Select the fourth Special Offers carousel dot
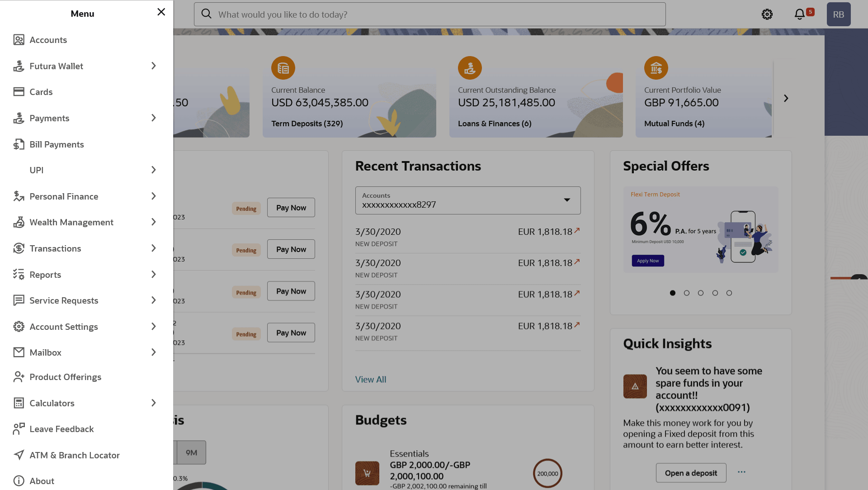Screen dimensions: 868x490 (x=715, y=293)
